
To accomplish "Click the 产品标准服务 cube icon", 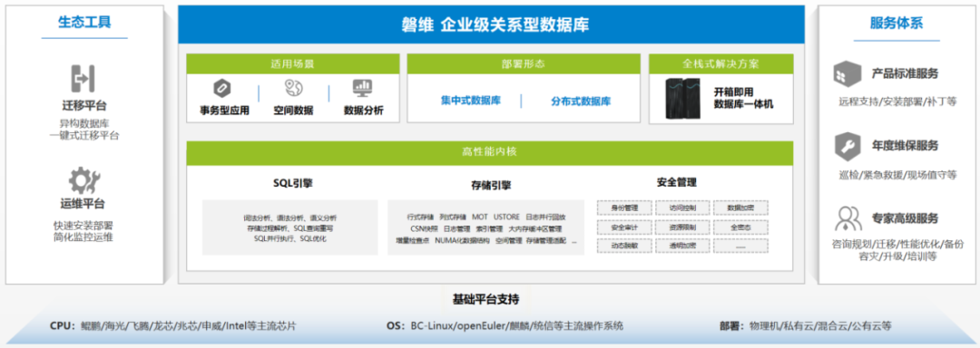I will click(848, 73).
